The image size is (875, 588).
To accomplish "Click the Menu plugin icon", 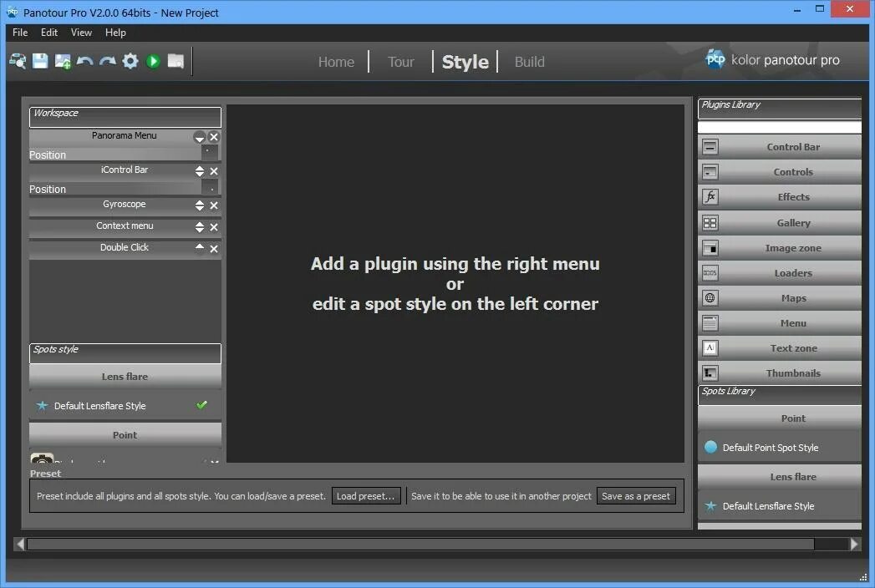I will 710,323.
